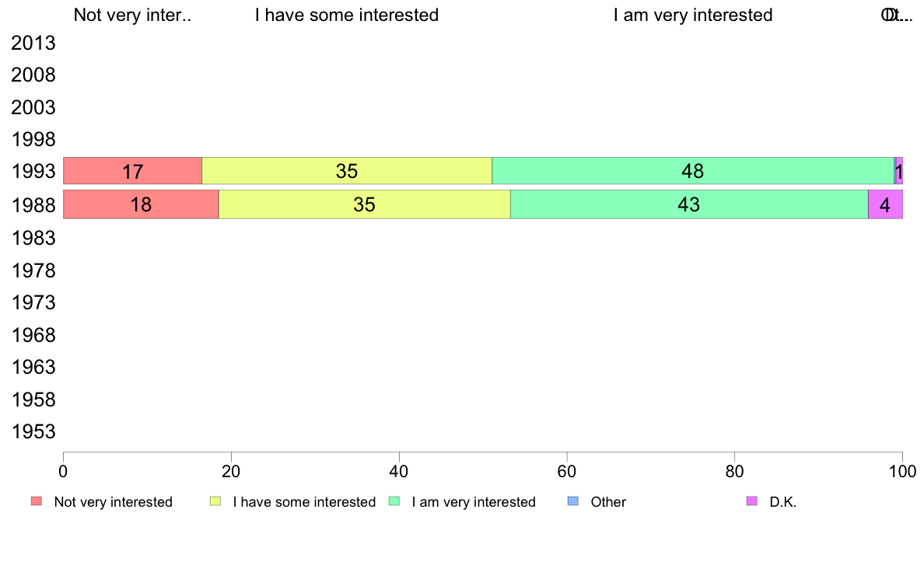924x572 pixels.
Task: Select the 1993 green bar segment labeled 48
Action: [693, 171]
